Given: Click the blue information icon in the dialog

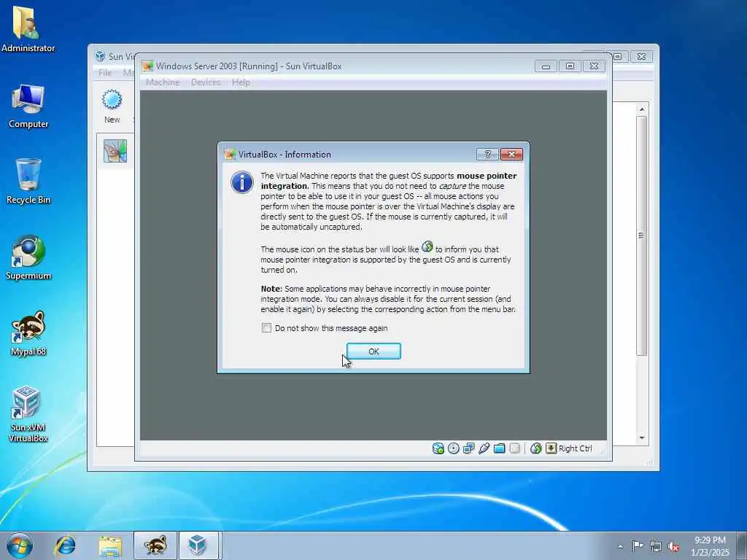Looking at the screenshot, I should (x=242, y=182).
